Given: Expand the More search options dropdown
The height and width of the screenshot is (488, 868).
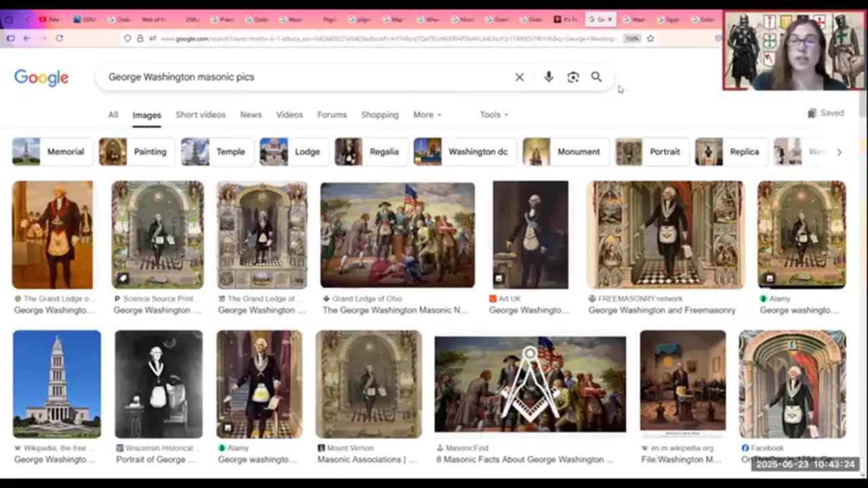Looking at the screenshot, I should coord(427,115).
